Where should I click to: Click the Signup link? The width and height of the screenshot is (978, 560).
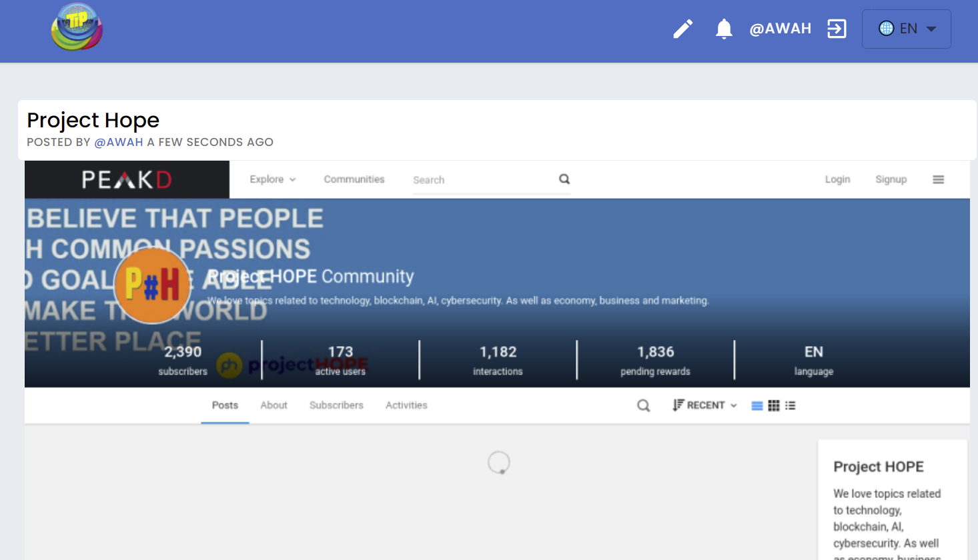pos(891,179)
